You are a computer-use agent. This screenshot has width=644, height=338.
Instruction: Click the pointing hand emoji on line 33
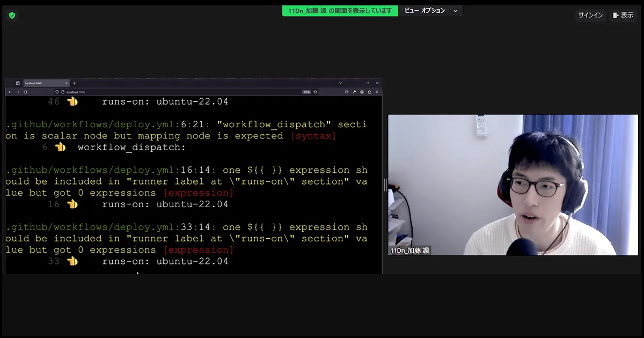pyautogui.click(x=72, y=261)
